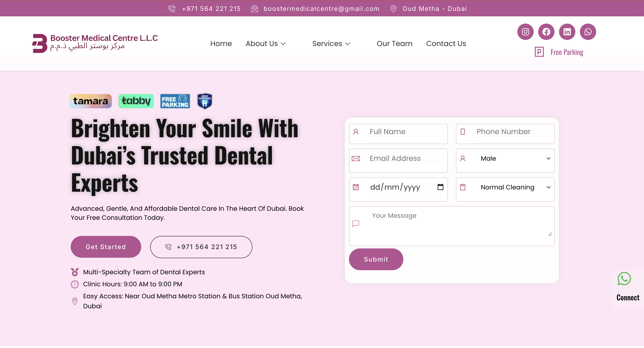Open the Contact Us menu item
This screenshot has height=348, width=644.
coord(446,44)
